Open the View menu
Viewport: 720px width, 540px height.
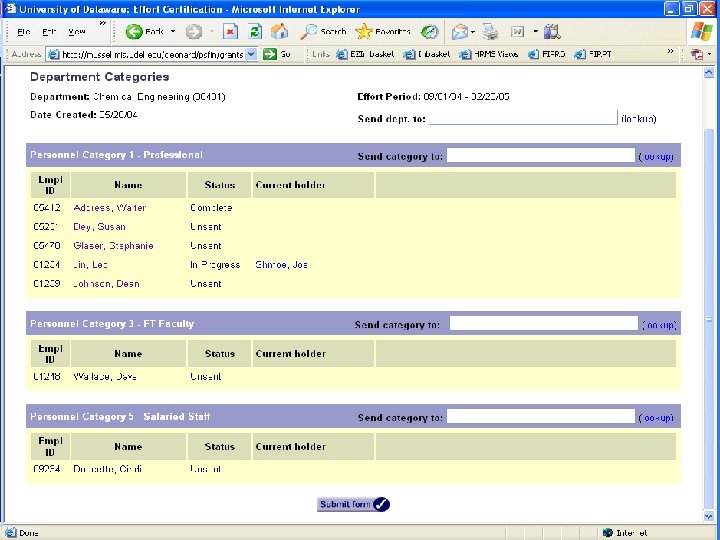click(77, 32)
